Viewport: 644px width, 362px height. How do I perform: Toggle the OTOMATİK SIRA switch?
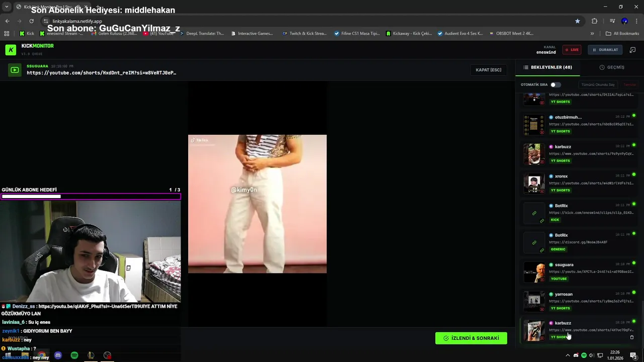(555, 84)
